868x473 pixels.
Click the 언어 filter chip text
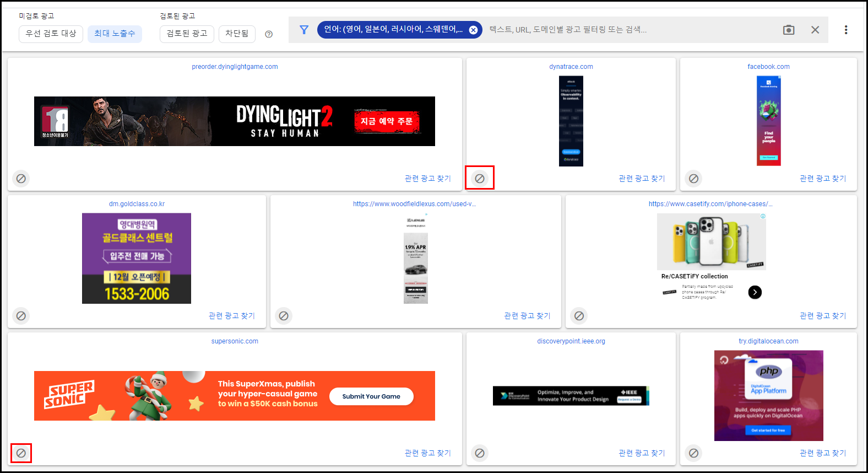coord(393,30)
